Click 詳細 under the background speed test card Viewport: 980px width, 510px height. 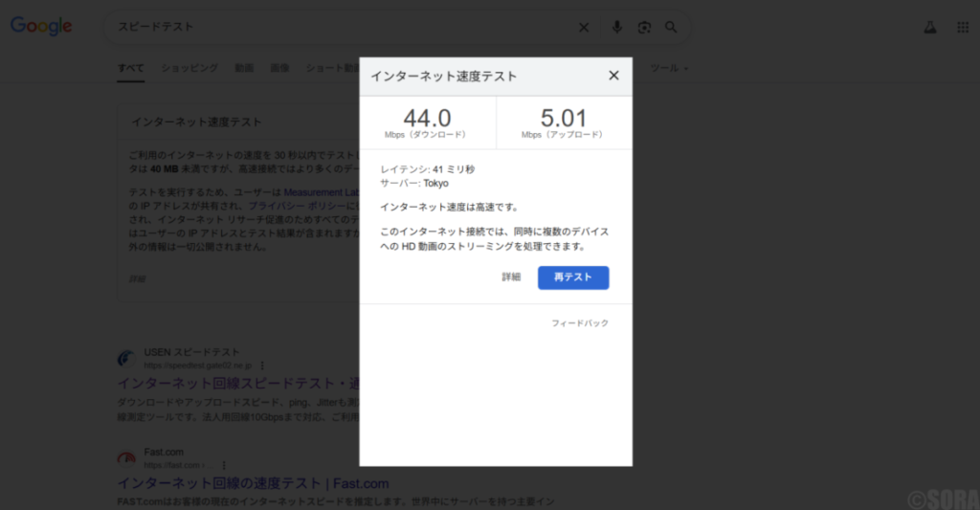click(x=137, y=278)
